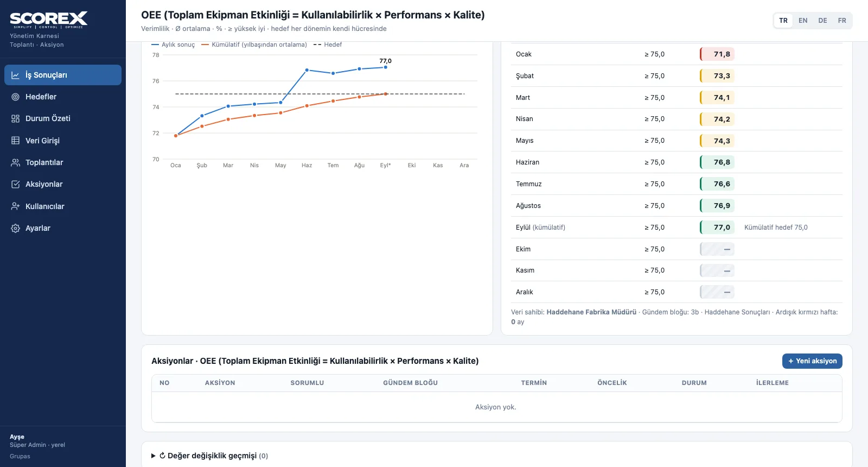The width and height of the screenshot is (868, 467).
Task: Click the empty Ekim value cell
Action: [717, 249]
